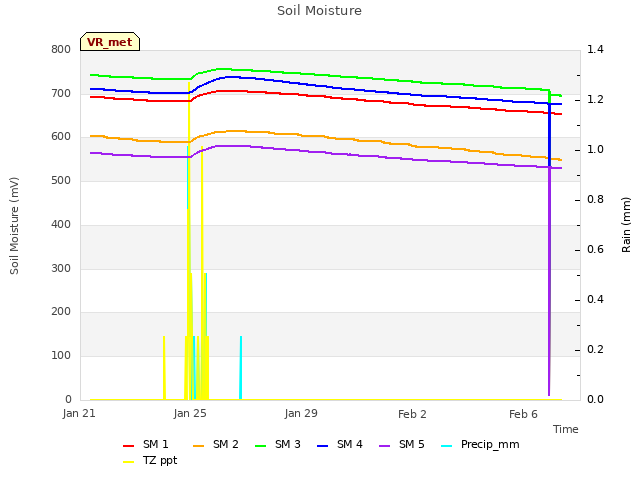Click the SM 5 legend entry
Screen dimensions: 640x480
(x=402, y=444)
